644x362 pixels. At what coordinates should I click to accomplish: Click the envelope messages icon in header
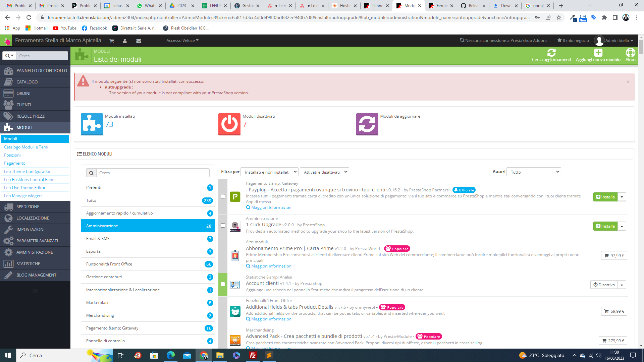pos(139,41)
